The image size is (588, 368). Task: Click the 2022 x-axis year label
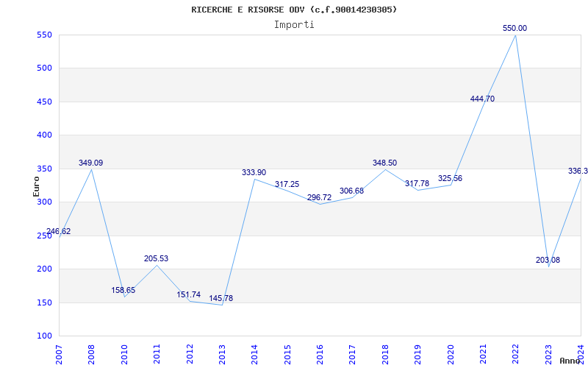[x=516, y=354]
